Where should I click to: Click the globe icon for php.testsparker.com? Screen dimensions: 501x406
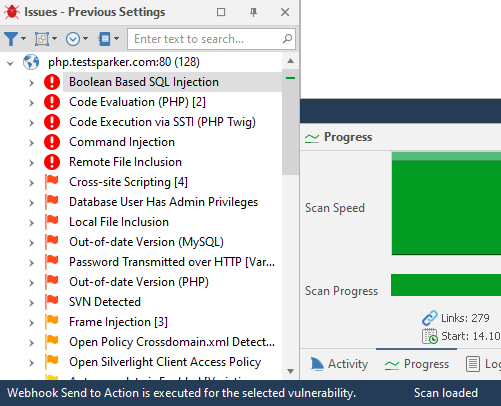click(31, 62)
